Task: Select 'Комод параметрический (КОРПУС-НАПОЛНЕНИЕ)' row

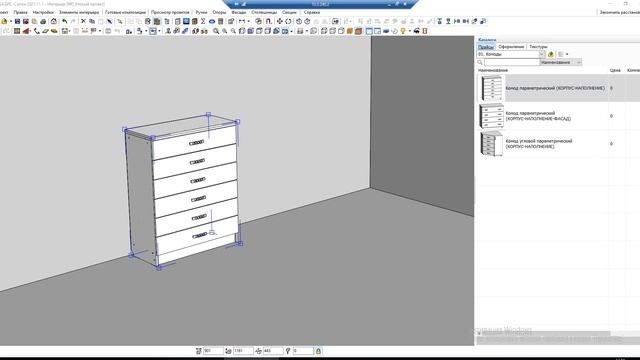Action: tap(558, 88)
